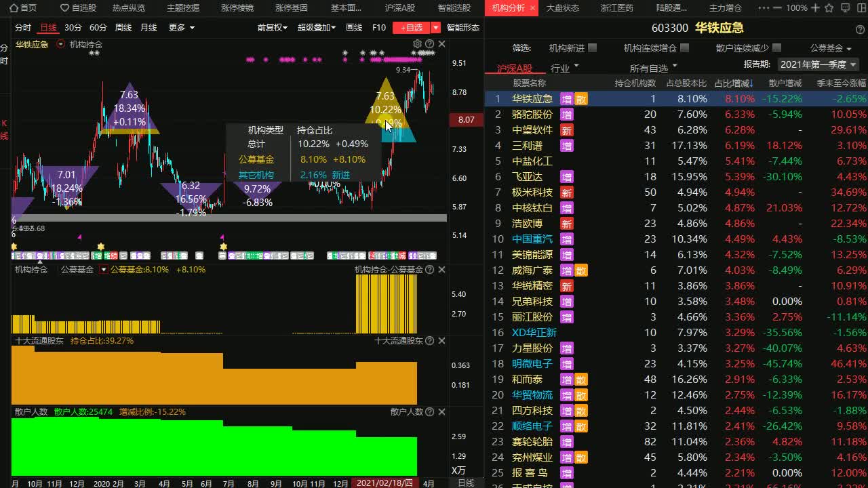
Task: Open the 自选股 heart icon tab
Action: pos(79,8)
